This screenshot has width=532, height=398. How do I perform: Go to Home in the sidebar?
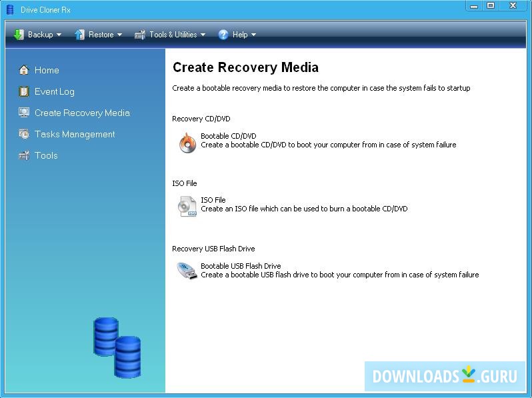[x=47, y=70]
